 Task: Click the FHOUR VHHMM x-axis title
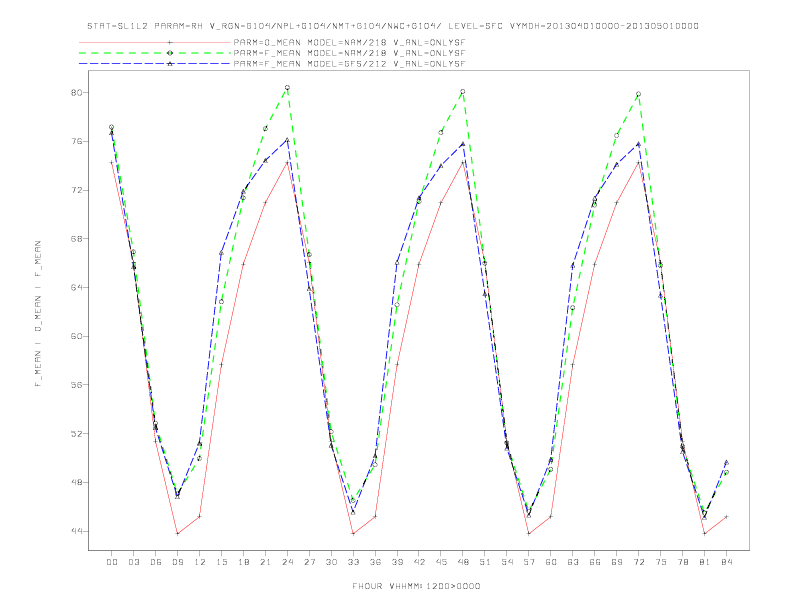pyautogui.click(x=416, y=586)
